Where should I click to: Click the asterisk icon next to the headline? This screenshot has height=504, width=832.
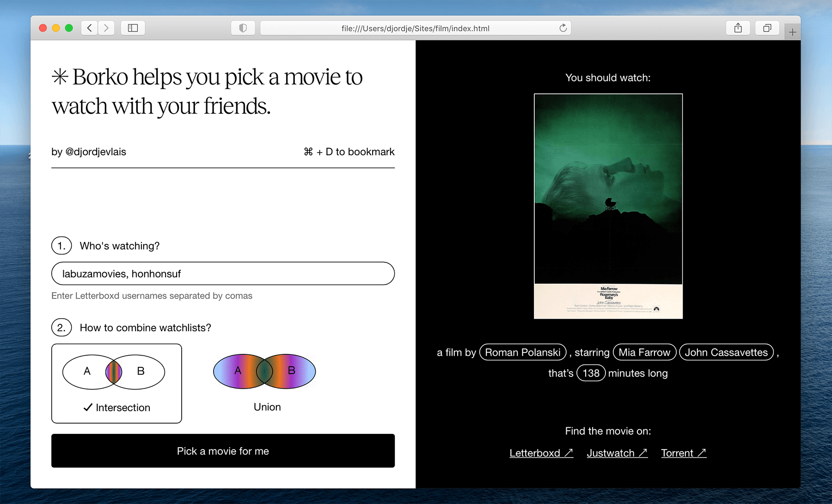(x=61, y=76)
